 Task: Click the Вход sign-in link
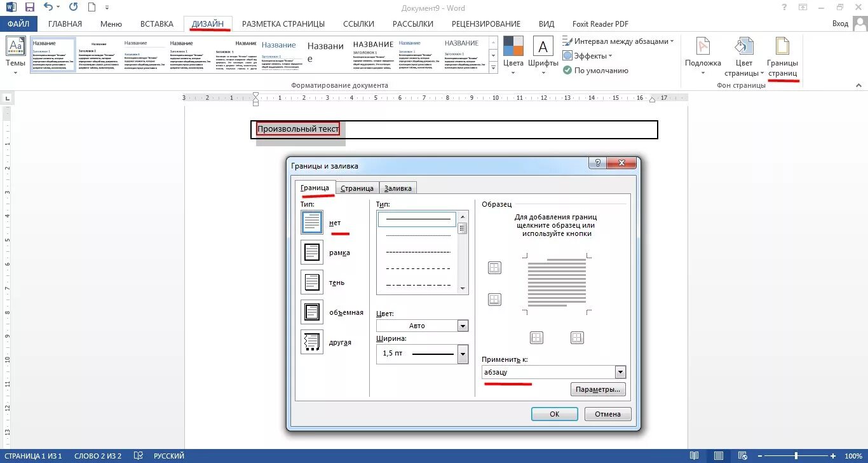[840, 24]
